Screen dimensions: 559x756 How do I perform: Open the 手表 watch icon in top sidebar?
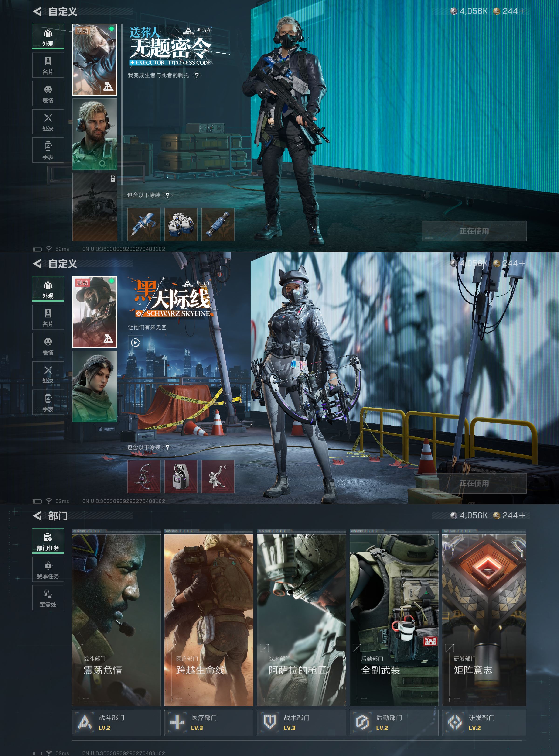click(x=48, y=150)
